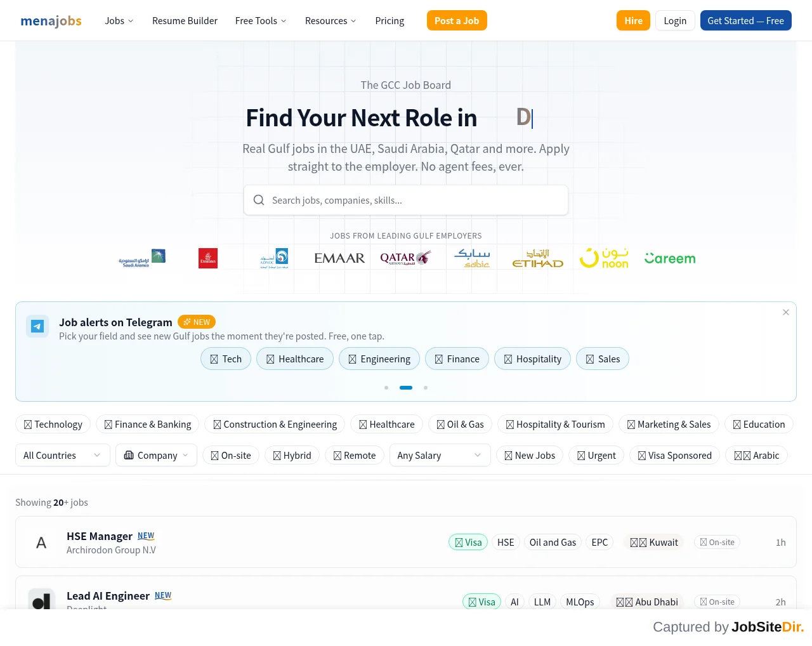Click the search magnifier icon
812x646 pixels.
pyautogui.click(x=259, y=200)
